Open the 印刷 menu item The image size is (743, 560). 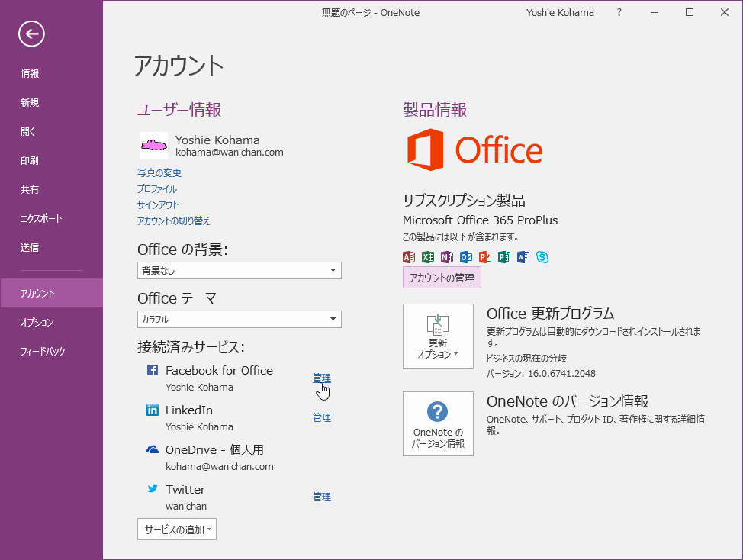point(52,160)
